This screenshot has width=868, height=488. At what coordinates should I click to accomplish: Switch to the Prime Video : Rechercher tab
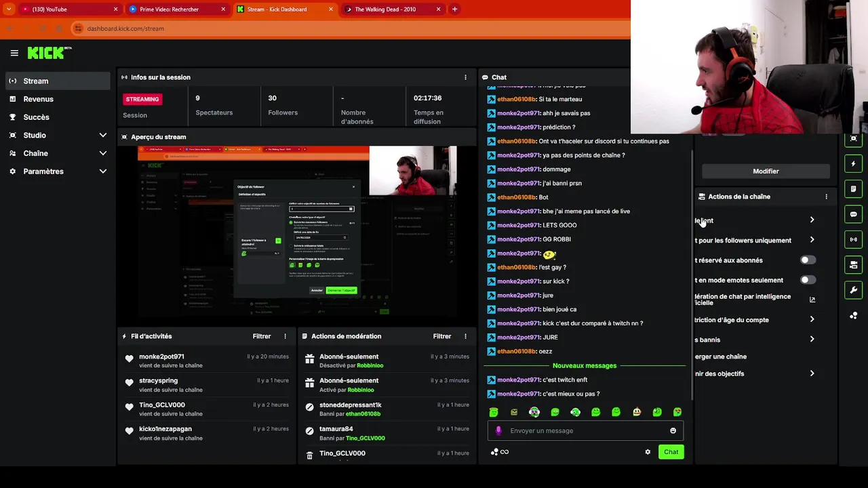point(176,9)
